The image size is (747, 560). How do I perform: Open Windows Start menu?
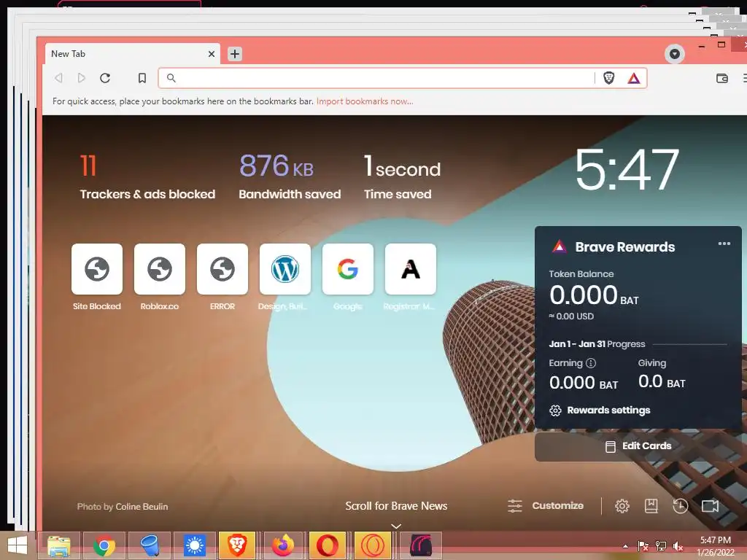pos(18,545)
